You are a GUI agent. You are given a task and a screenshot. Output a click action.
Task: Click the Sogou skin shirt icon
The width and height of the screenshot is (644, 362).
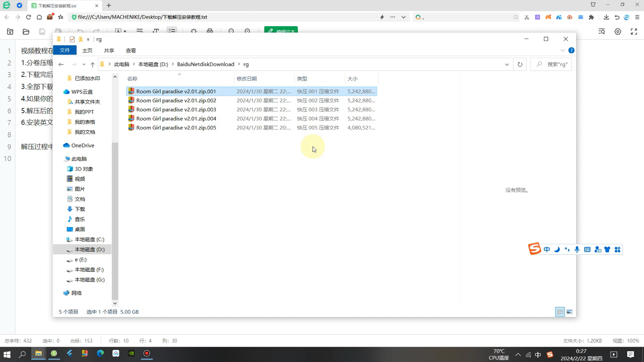point(607,250)
